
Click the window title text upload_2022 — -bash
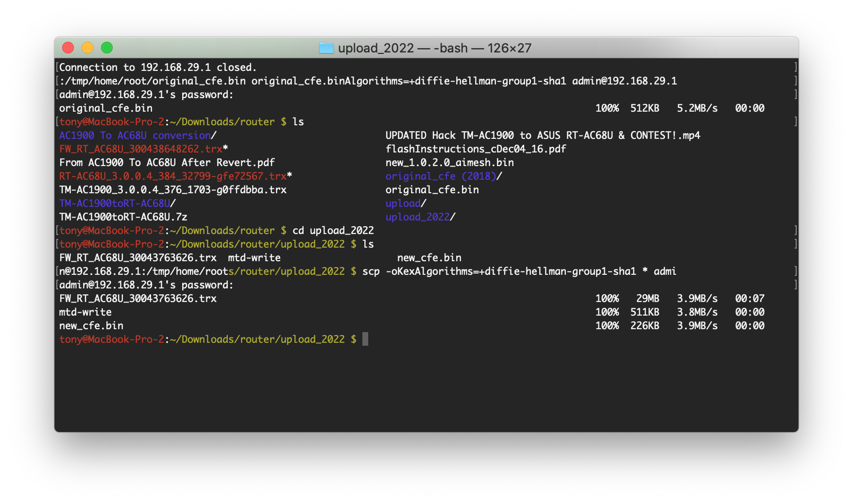tap(434, 48)
